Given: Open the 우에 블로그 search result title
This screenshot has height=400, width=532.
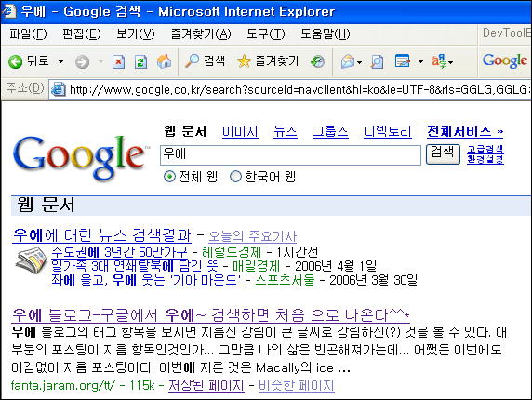Looking at the screenshot, I should click(211, 315).
